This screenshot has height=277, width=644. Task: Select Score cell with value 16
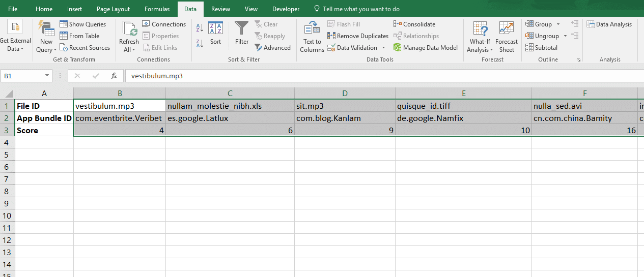584,130
